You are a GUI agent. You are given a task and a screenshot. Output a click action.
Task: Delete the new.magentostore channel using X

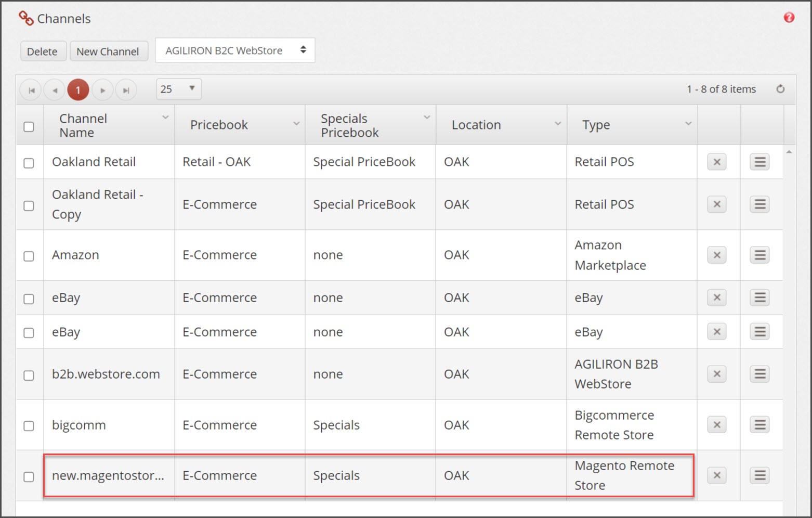coord(717,475)
